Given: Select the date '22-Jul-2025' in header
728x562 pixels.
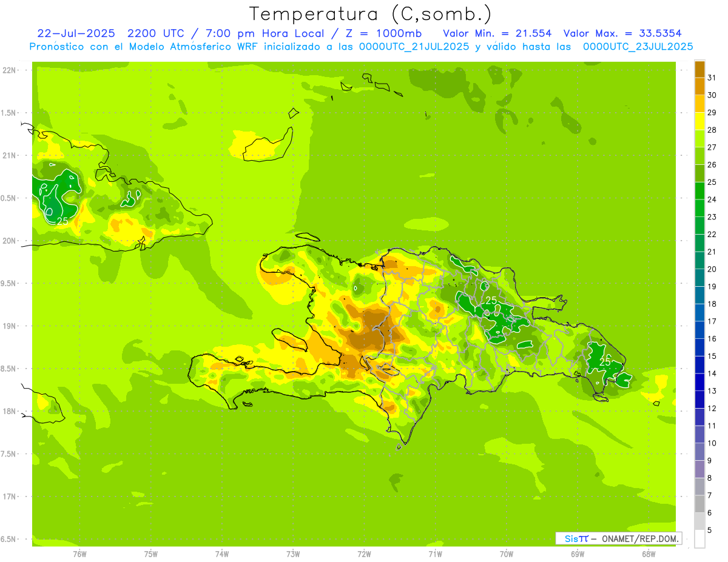Looking at the screenshot, I should 76,33.
